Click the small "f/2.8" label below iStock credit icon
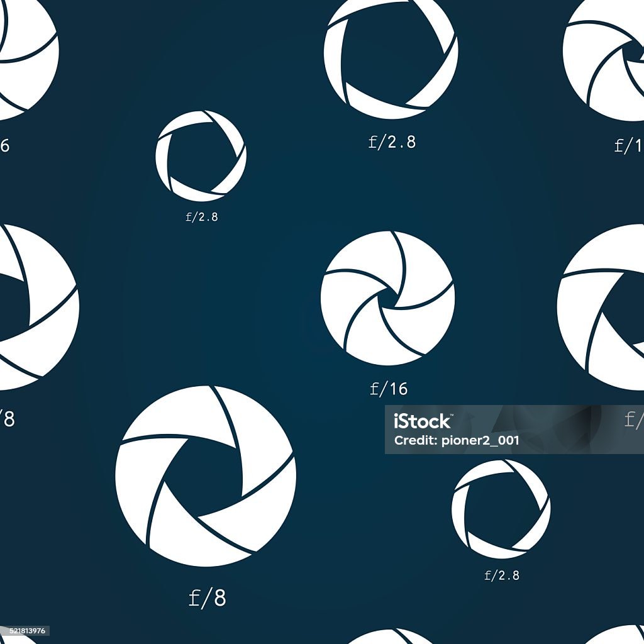Viewport: 644px width, 644px height. click(x=502, y=575)
